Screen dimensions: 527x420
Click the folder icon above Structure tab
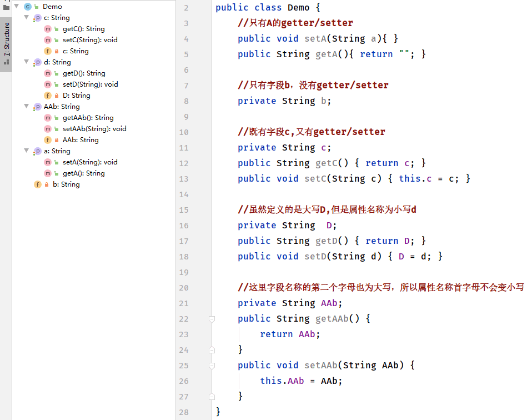pos(6,7)
